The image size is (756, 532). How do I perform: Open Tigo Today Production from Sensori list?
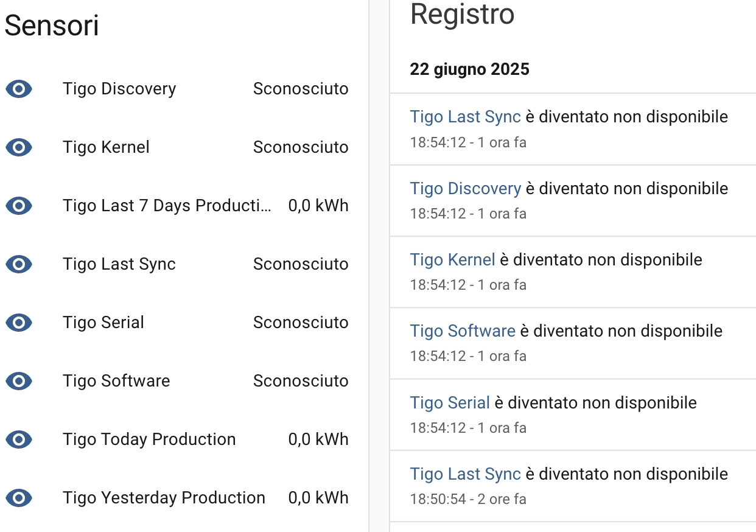click(x=149, y=439)
